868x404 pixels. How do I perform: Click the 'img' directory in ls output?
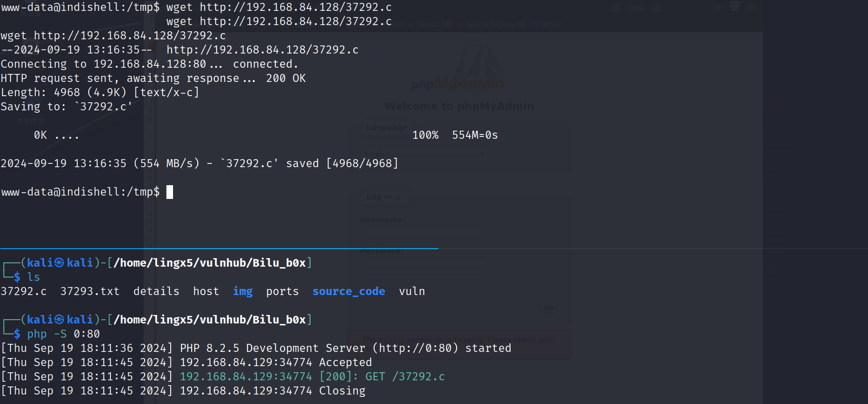coord(243,291)
